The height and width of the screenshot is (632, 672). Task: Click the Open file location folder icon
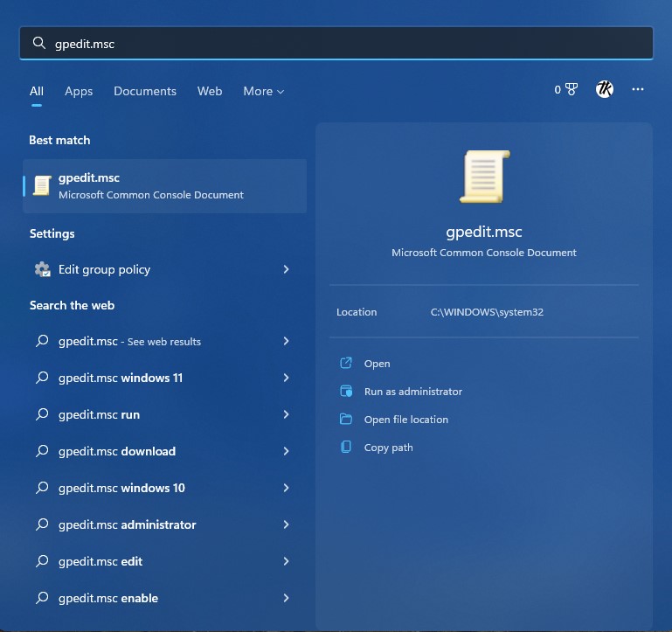[346, 419]
